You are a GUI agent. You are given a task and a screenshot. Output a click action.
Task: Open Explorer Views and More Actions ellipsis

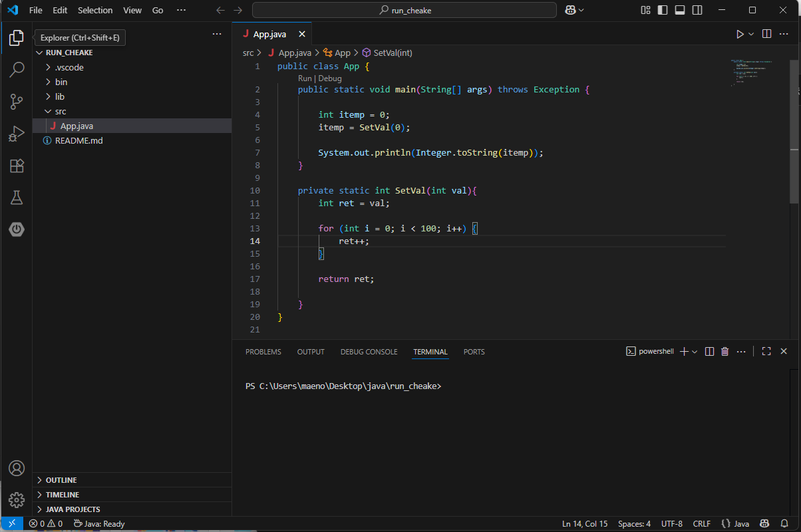[217, 34]
